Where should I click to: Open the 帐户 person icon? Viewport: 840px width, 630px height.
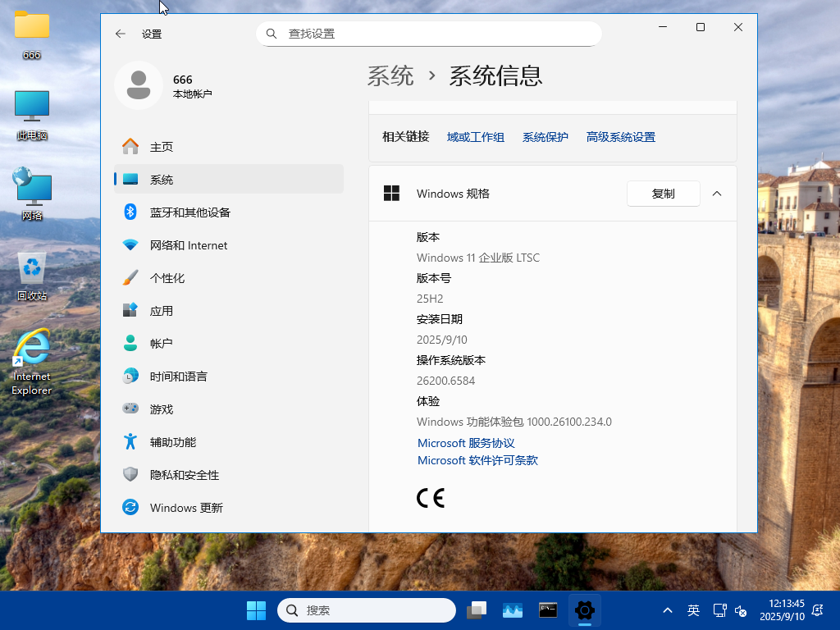click(x=130, y=343)
